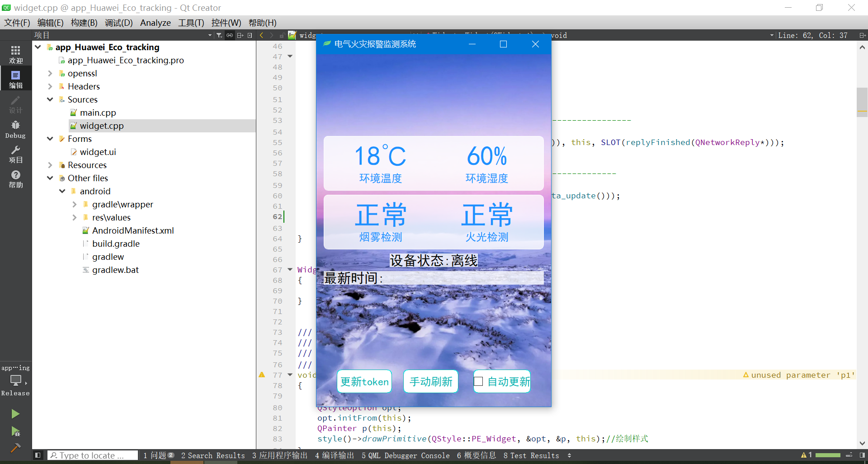Click the editor vertical scrollbar thumb

862,102
